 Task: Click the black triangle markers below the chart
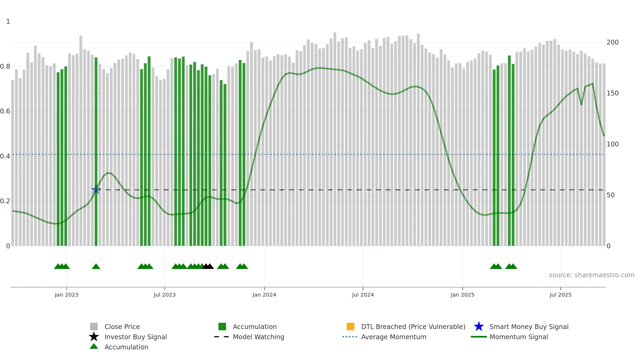coord(208,266)
